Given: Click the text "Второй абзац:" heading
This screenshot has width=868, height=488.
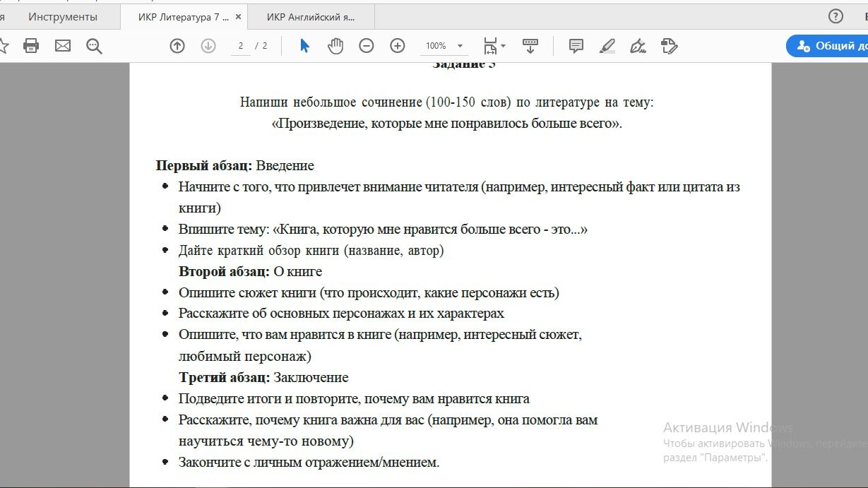Looking at the screenshot, I should [224, 272].
